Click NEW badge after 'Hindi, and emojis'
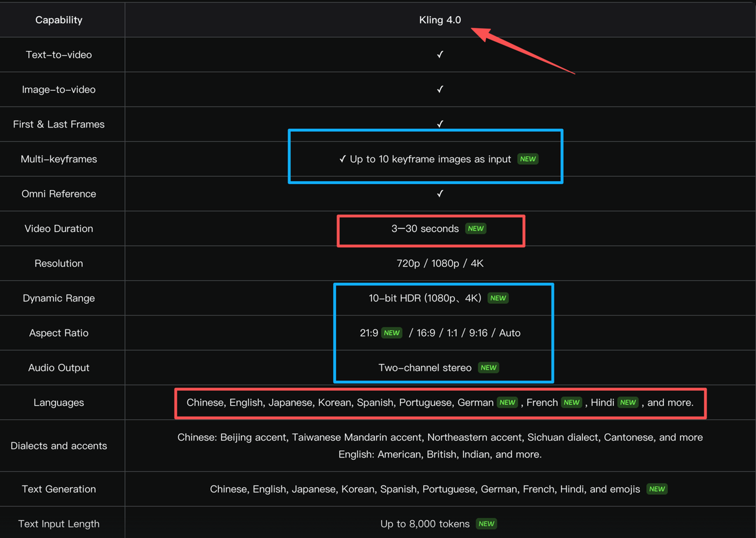Screen dimensions: 756x538 point(657,489)
